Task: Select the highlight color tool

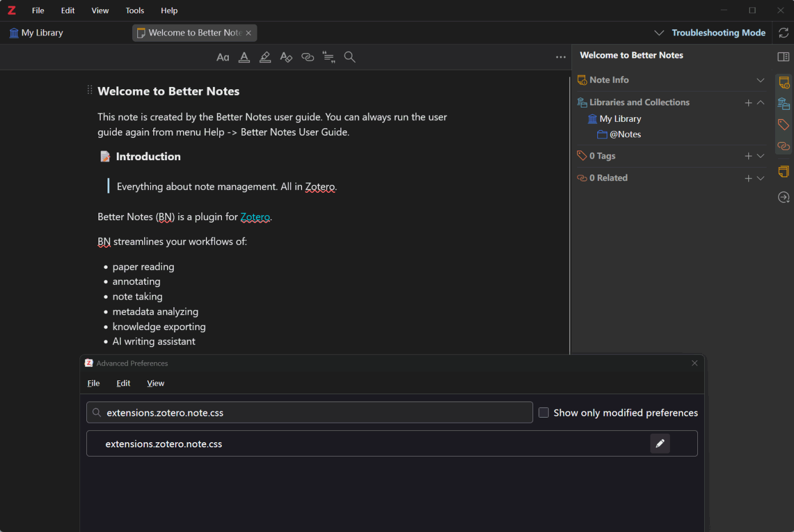Action: click(265, 57)
